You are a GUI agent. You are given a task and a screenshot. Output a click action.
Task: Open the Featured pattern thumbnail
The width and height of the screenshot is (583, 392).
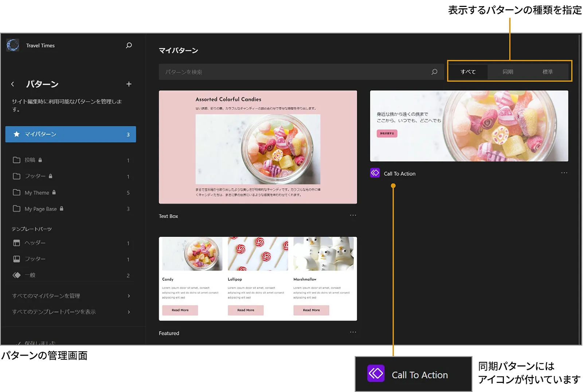pyautogui.click(x=258, y=278)
